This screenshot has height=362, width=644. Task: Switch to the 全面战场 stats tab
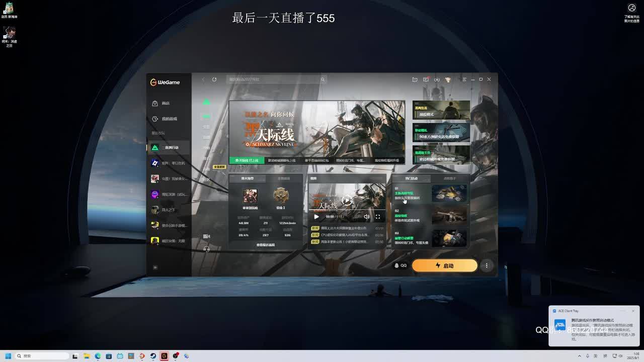pos(284,178)
